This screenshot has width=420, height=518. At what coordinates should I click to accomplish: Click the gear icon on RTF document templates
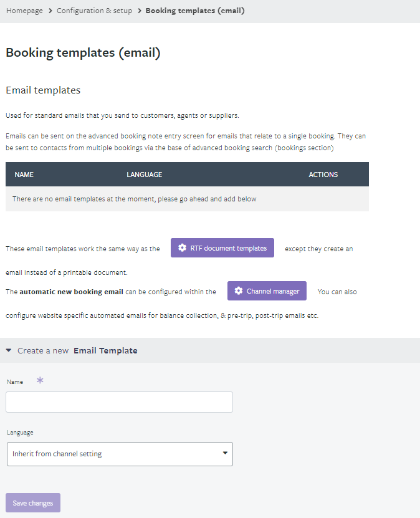182,247
